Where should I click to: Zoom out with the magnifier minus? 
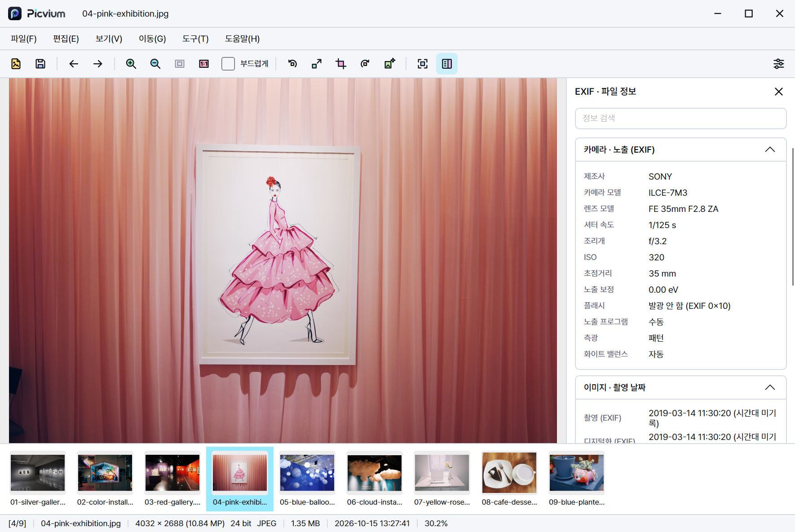click(x=155, y=64)
